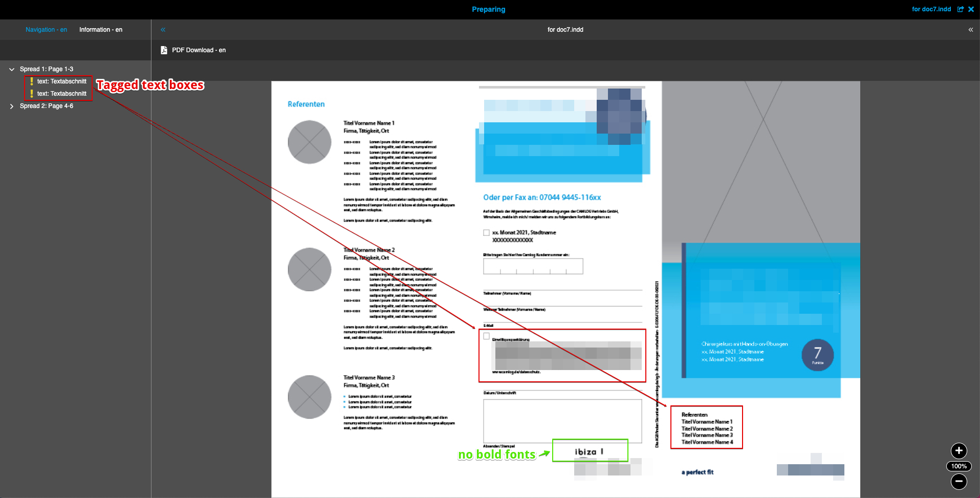Viewport: 980px width, 498px height.
Task: Click the Titel Vorname Name 1 heading
Action: click(369, 123)
